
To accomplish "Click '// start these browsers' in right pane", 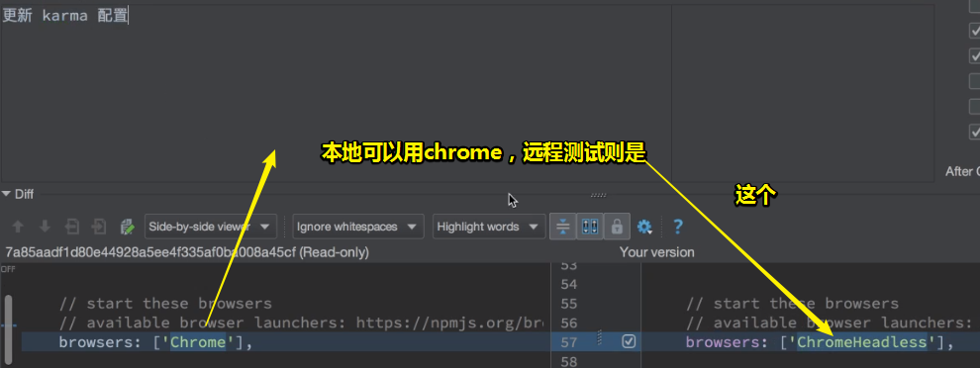I will click(793, 304).
